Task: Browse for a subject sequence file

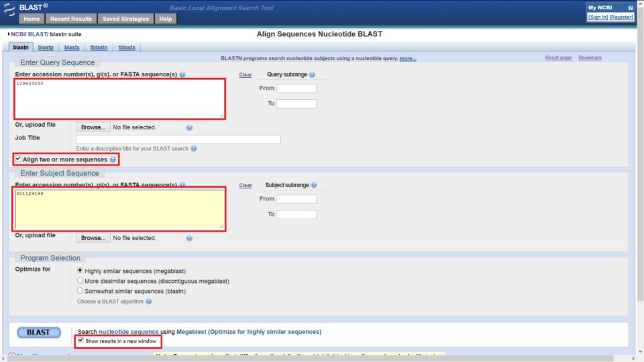Action: (x=93, y=238)
